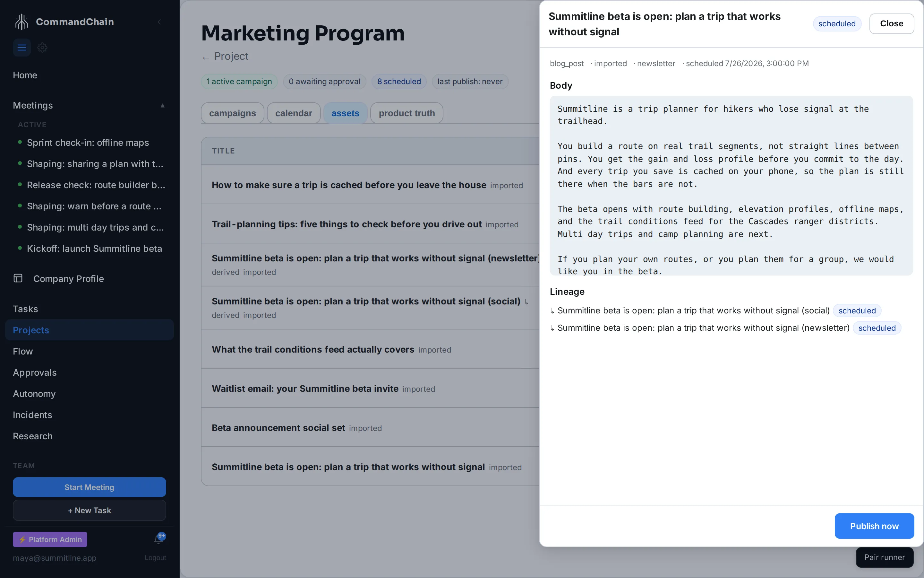924x578 pixels.
Task: Click the 8 scheduled pill
Action: tap(399, 82)
